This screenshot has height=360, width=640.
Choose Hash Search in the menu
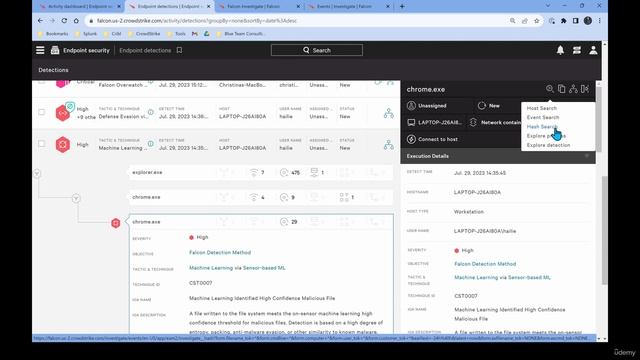pos(542,127)
